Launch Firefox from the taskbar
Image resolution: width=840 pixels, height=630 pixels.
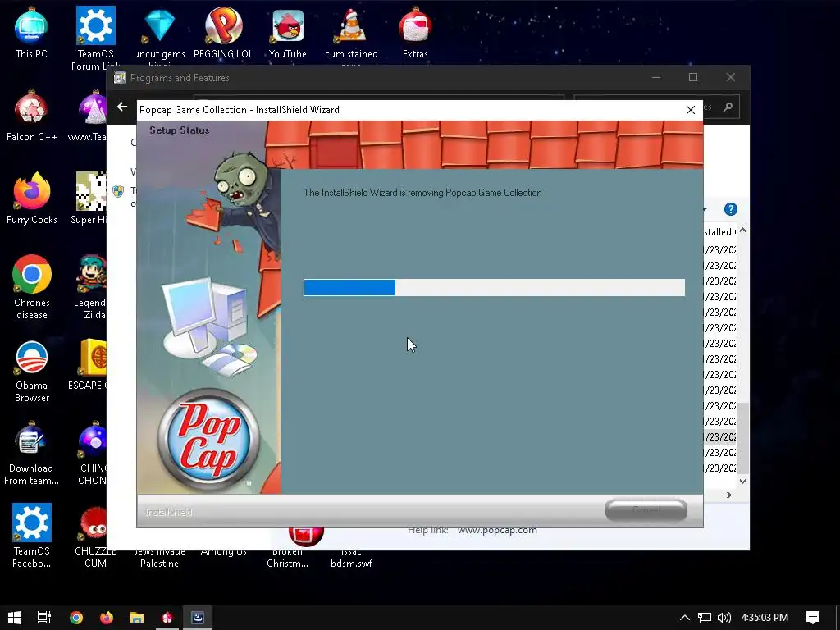107,618
